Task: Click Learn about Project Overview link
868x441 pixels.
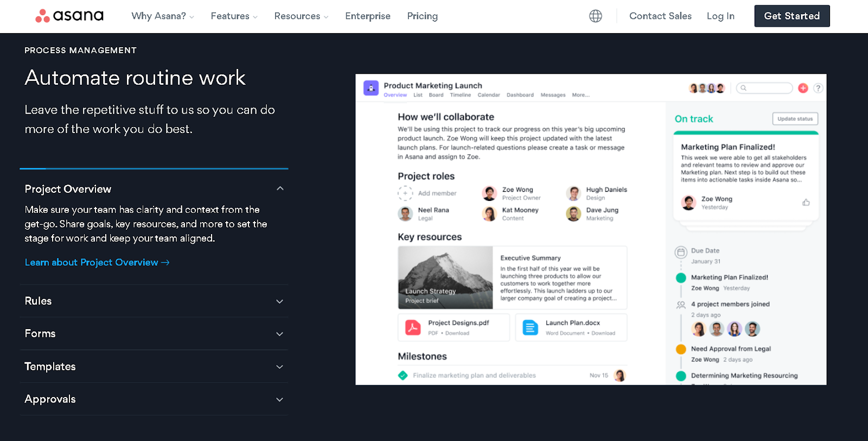Action: click(x=97, y=262)
